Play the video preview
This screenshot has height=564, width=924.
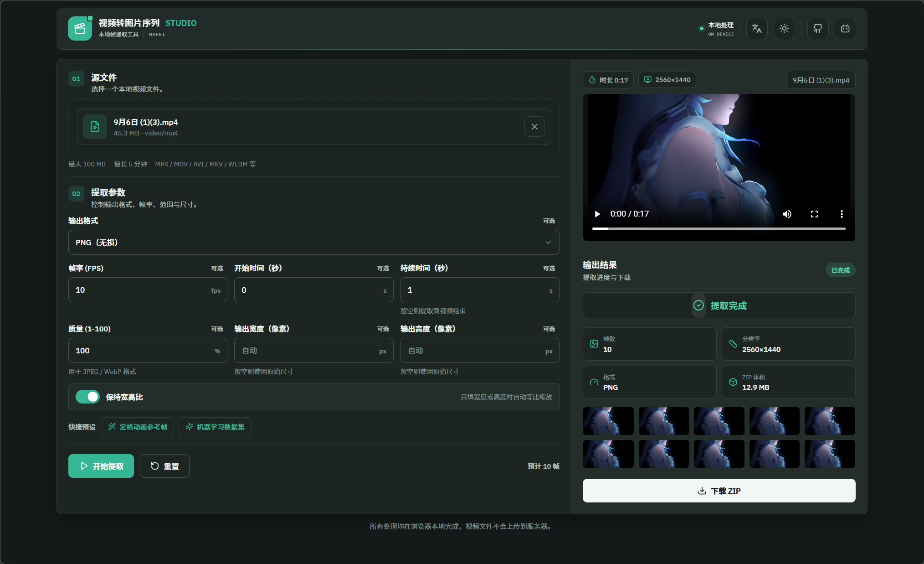point(597,214)
